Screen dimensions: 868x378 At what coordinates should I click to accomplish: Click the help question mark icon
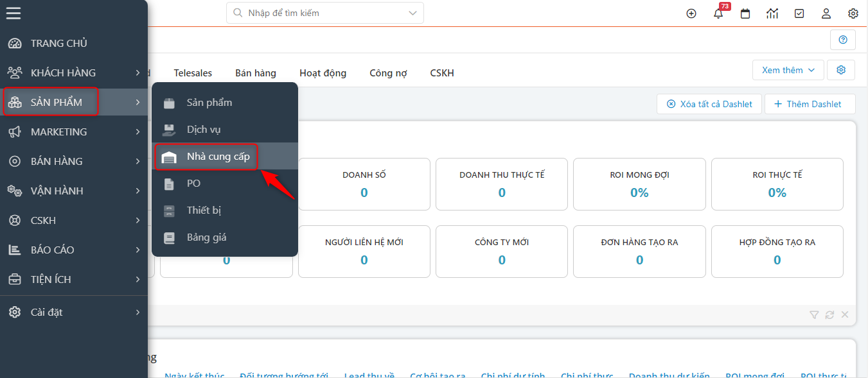[843, 40]
